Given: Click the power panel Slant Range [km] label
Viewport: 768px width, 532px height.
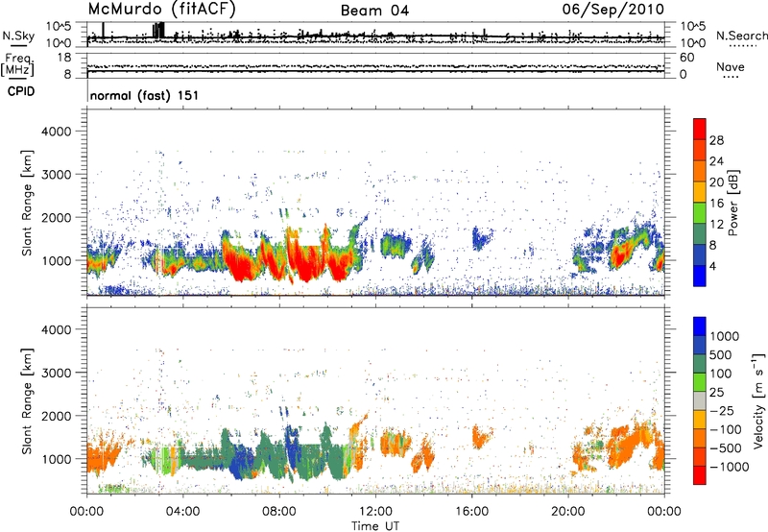Looking at the screenshot, I should click(27, 203).
